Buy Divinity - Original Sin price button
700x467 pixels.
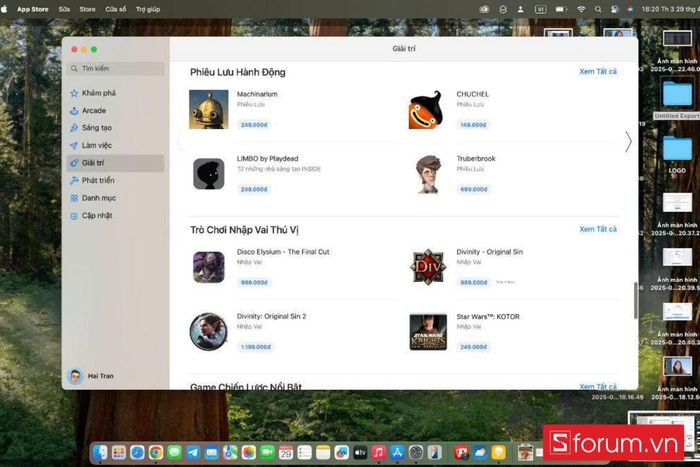point(474,283)
